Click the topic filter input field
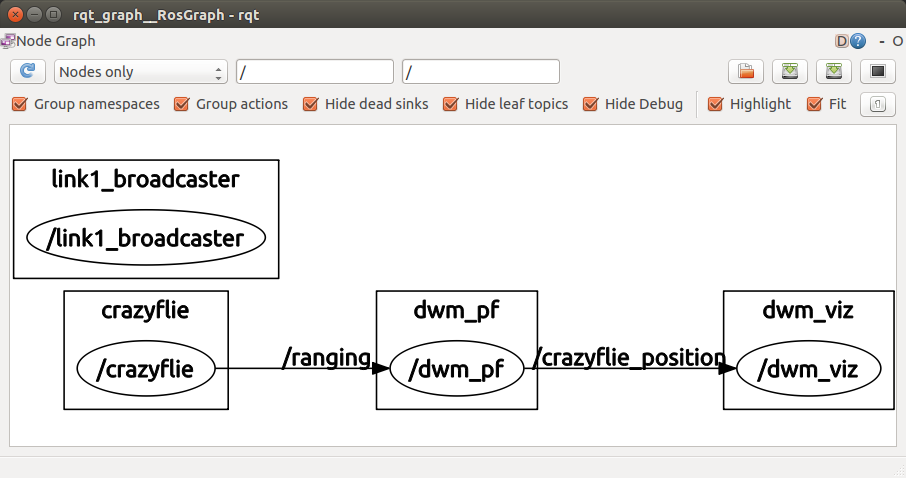The image size is (906, 478). (x=481, y=72)
